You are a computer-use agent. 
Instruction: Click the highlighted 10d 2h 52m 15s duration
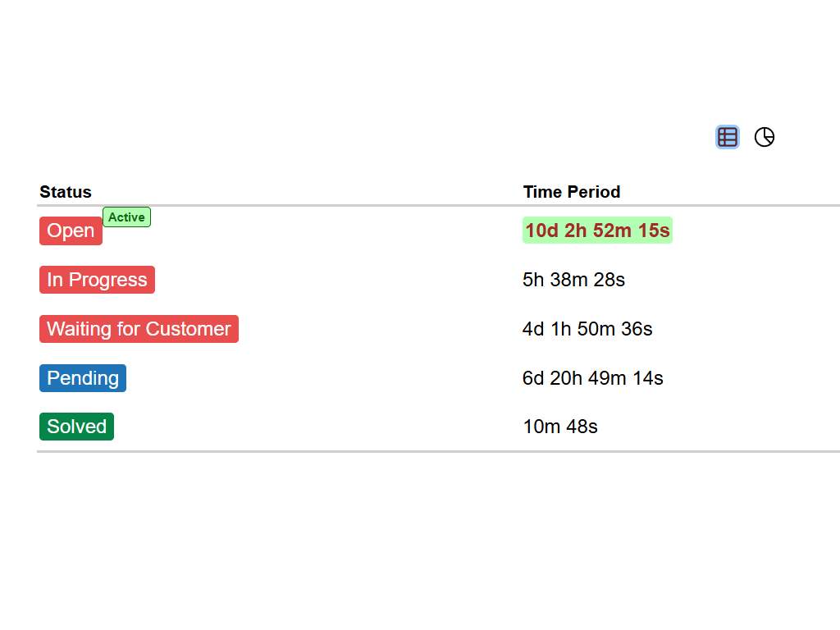click(597, 231)
